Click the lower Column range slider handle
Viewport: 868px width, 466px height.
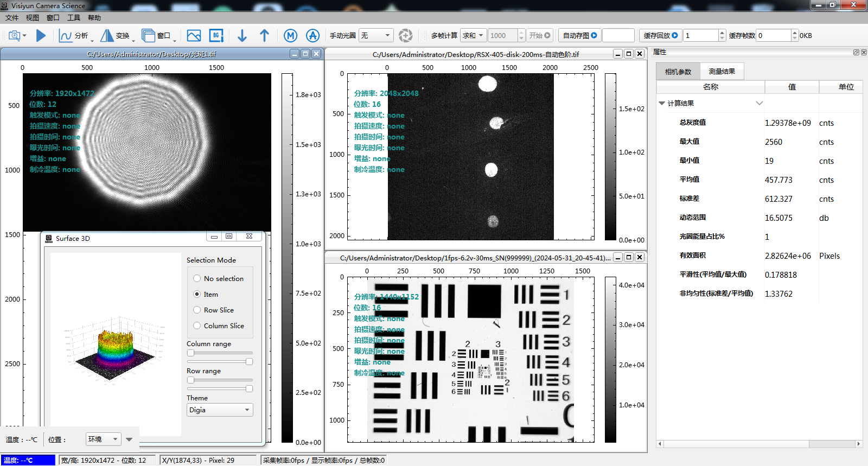[x=249, y=361]
